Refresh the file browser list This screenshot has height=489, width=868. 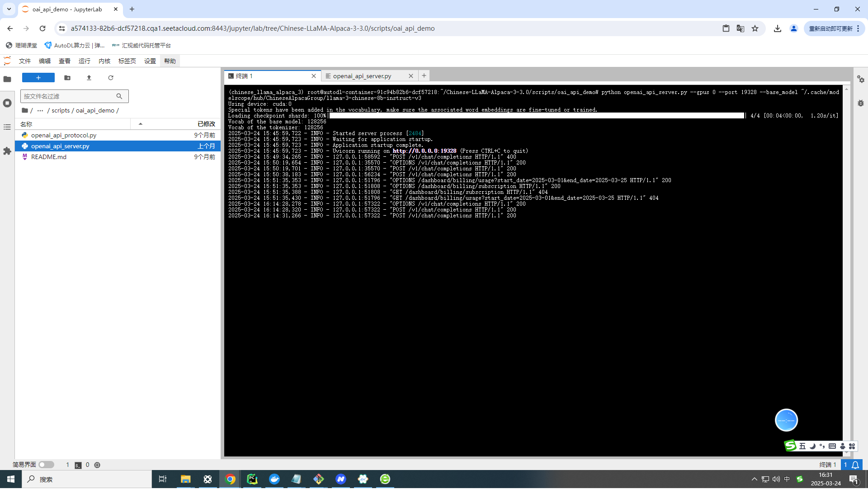click(111, 78)
